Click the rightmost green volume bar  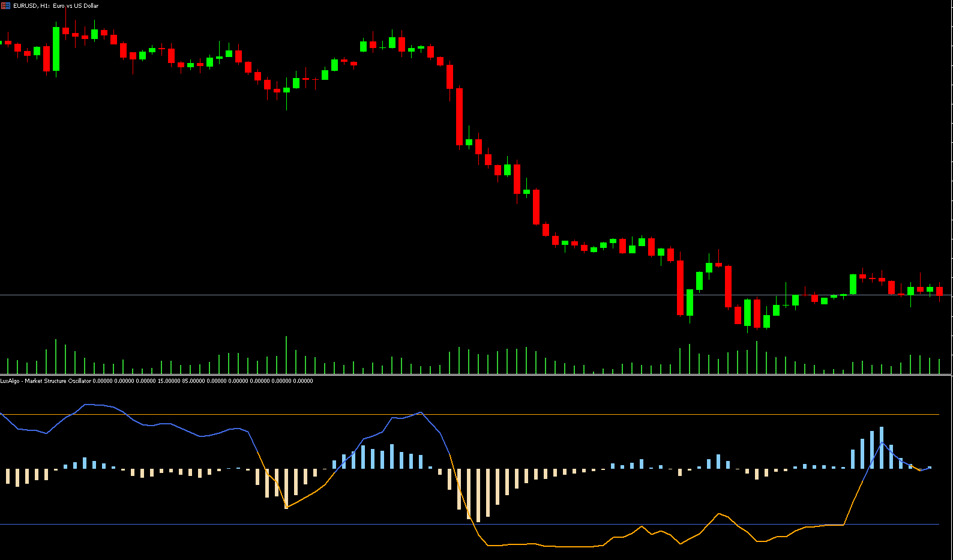(939, 366)
